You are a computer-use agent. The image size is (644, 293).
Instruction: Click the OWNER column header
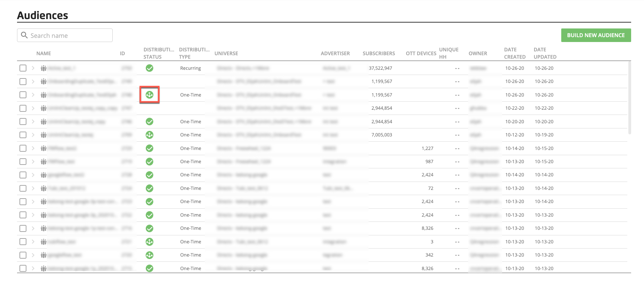point(478,53)
